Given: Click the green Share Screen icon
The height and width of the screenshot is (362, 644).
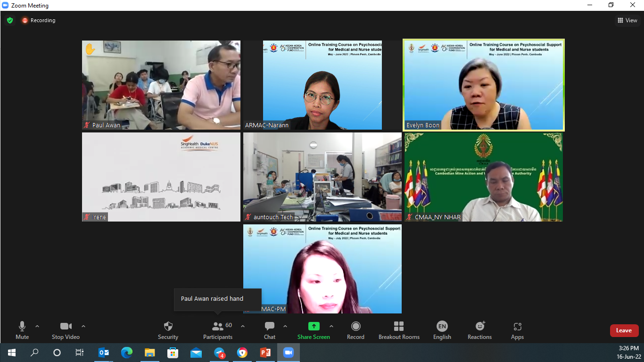Looking at the screenshot, I should (314, 326).
